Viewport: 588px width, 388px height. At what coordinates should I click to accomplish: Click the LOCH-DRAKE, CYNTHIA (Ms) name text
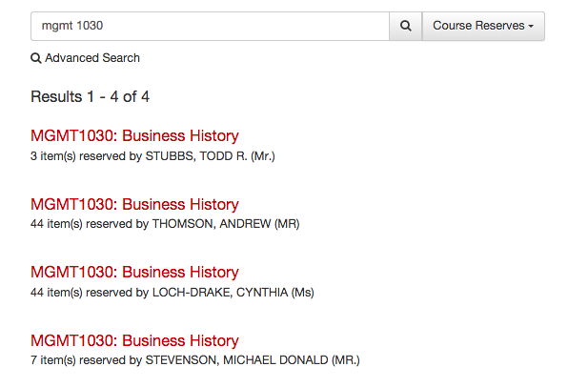[233, 293]
